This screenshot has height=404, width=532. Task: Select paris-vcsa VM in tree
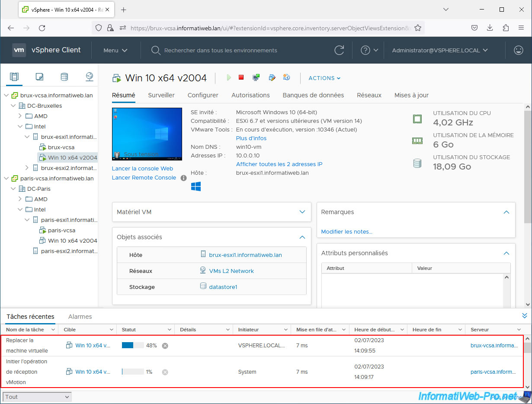tap(61, 230)
